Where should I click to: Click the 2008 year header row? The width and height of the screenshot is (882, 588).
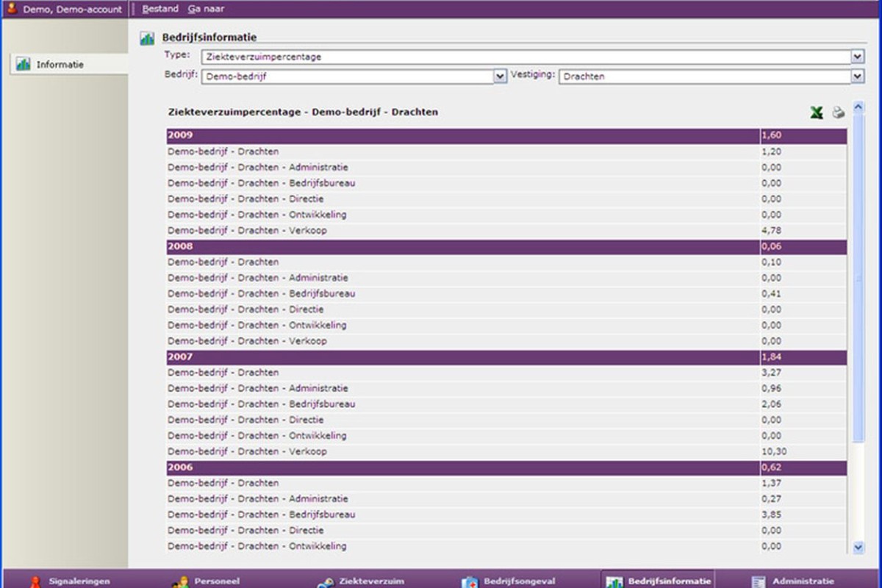click(x=506, y=246)
